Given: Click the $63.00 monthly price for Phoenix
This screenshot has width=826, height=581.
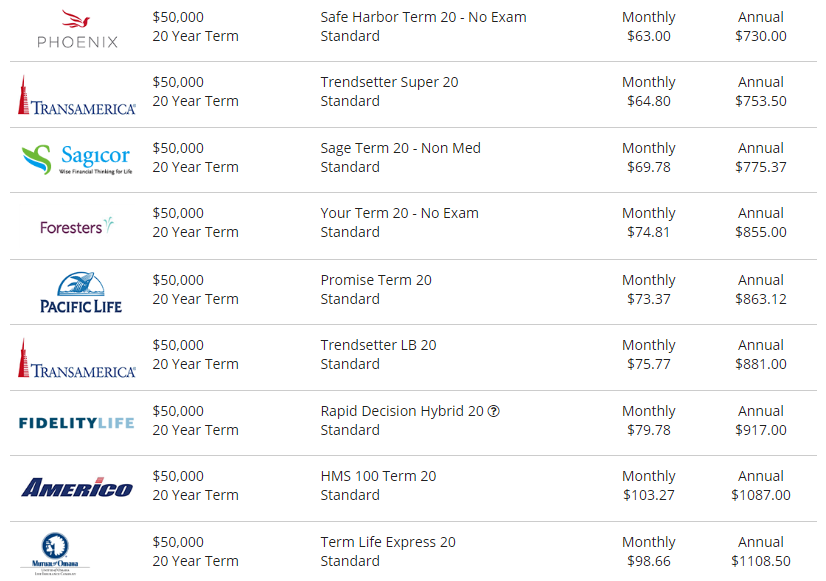Looking at the screenshot, I should click(648, 36).
